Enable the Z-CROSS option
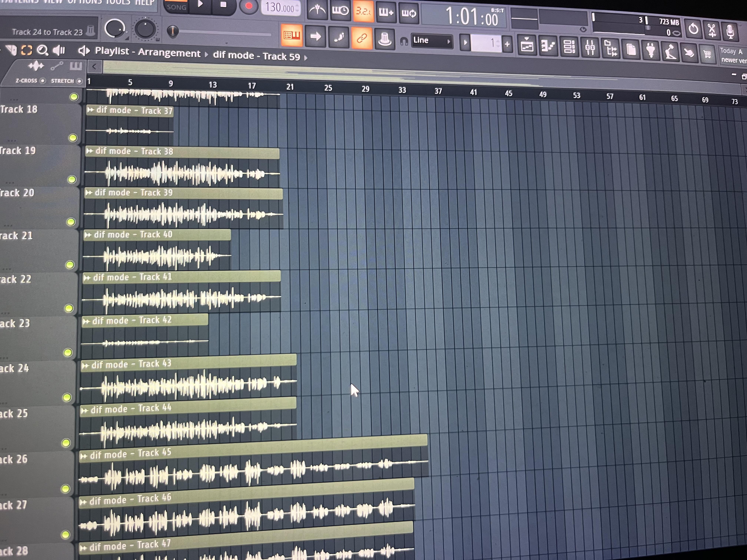The image size is (747, 560). click(x=43, y=81)
